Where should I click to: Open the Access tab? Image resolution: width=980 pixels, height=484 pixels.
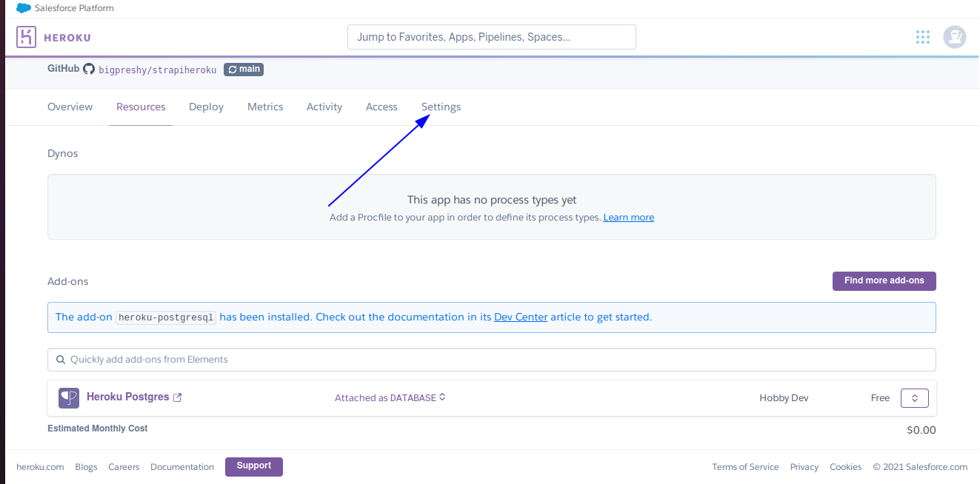pos(381,107)
